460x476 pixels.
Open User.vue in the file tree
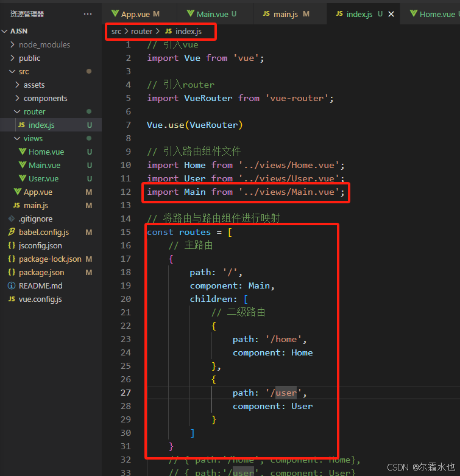click(51, 178)
